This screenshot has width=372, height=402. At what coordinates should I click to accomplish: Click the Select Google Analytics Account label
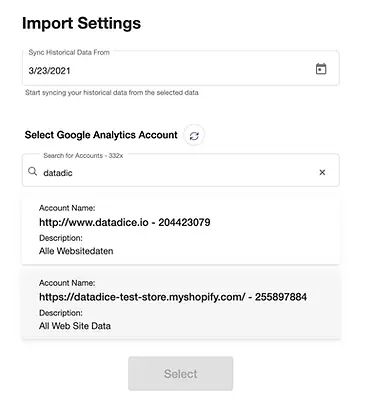(101, 135)
